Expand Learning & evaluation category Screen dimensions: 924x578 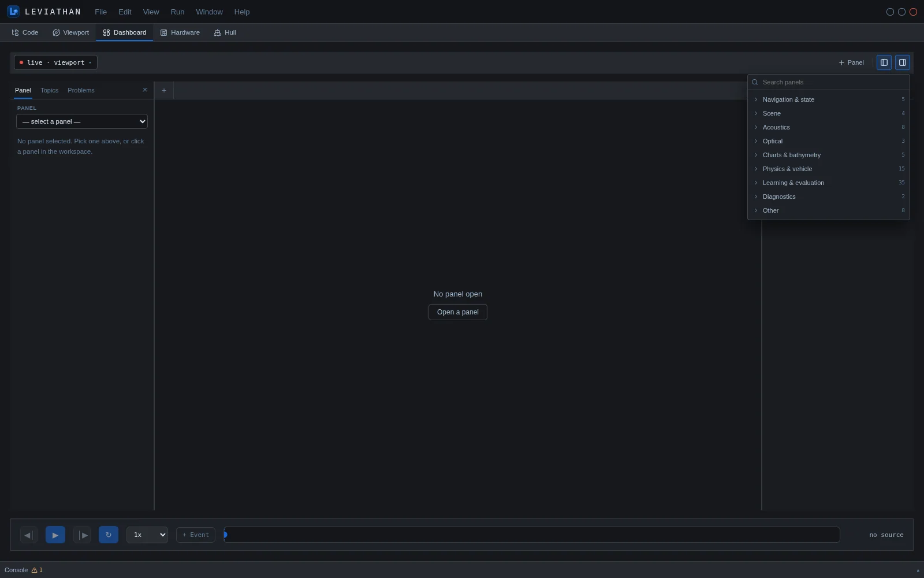coord(829,183)
